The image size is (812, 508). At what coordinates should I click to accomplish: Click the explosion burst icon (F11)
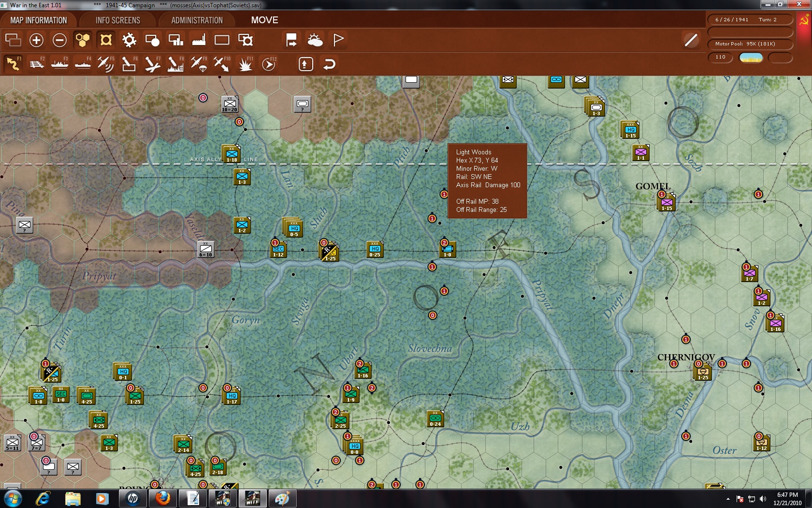tap(246, 64)
